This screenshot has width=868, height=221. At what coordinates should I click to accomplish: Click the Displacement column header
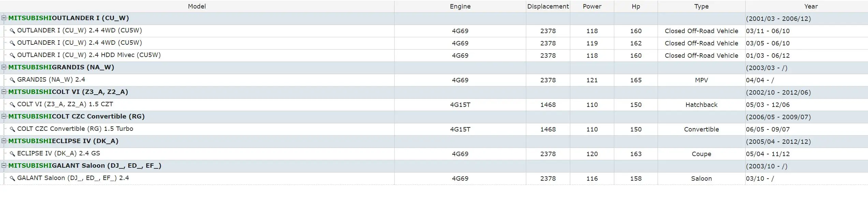tap(548, 6)
